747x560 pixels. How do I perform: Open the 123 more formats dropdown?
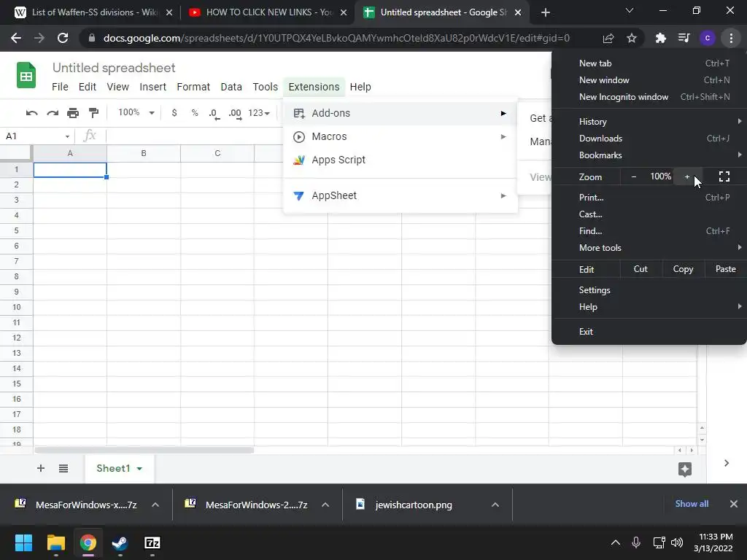click(259, 113)
